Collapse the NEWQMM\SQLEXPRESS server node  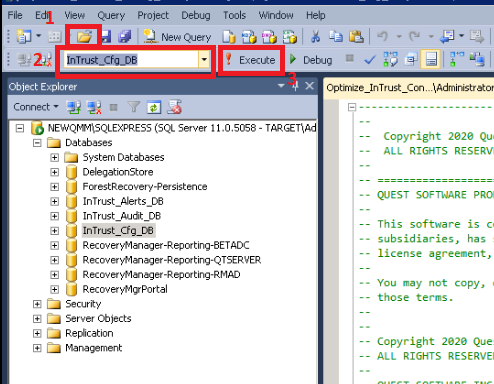click(x=20, y=128)
